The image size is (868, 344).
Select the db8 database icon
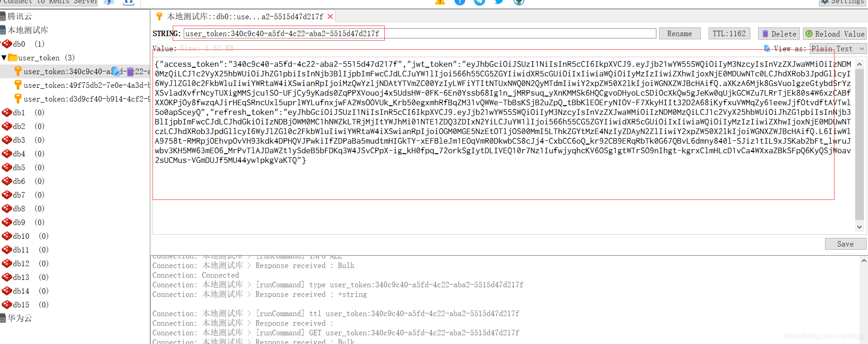pyautogui.click(x=7, y=209)
